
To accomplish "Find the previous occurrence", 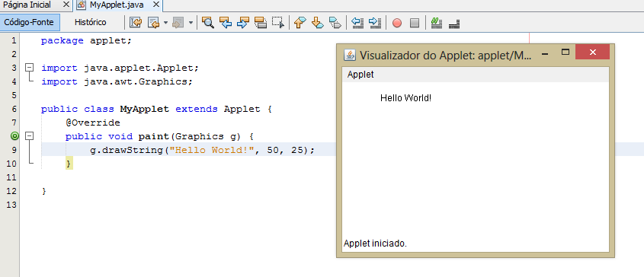I will (226, 23).
